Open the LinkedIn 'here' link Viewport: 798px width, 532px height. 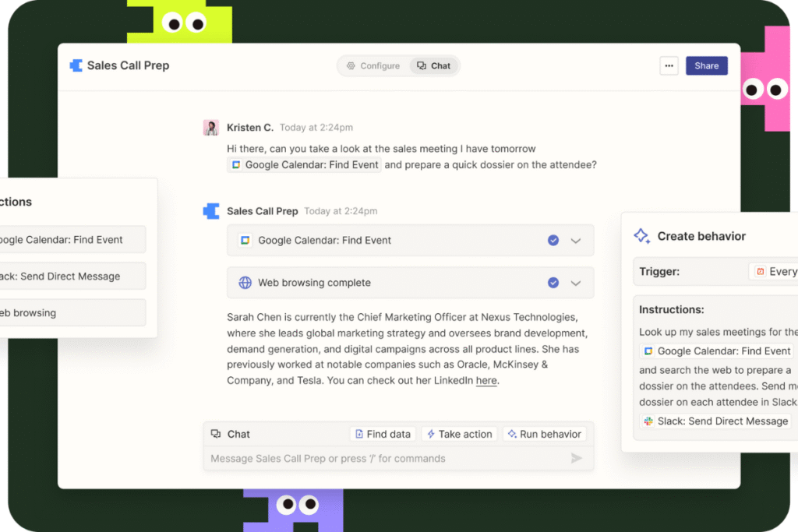pyautogui.click(x=486, y=380)
